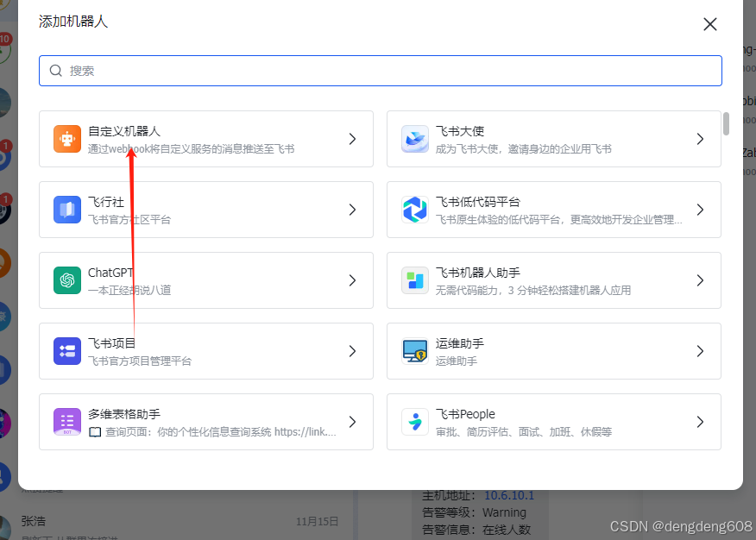Open 自定义机器人 via its chevron arrow

point(352,139)
